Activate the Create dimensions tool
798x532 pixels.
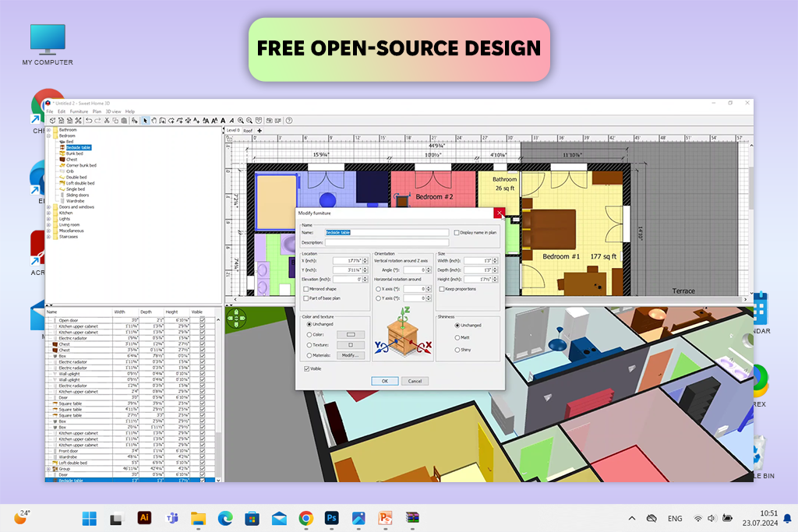[188, 121]
